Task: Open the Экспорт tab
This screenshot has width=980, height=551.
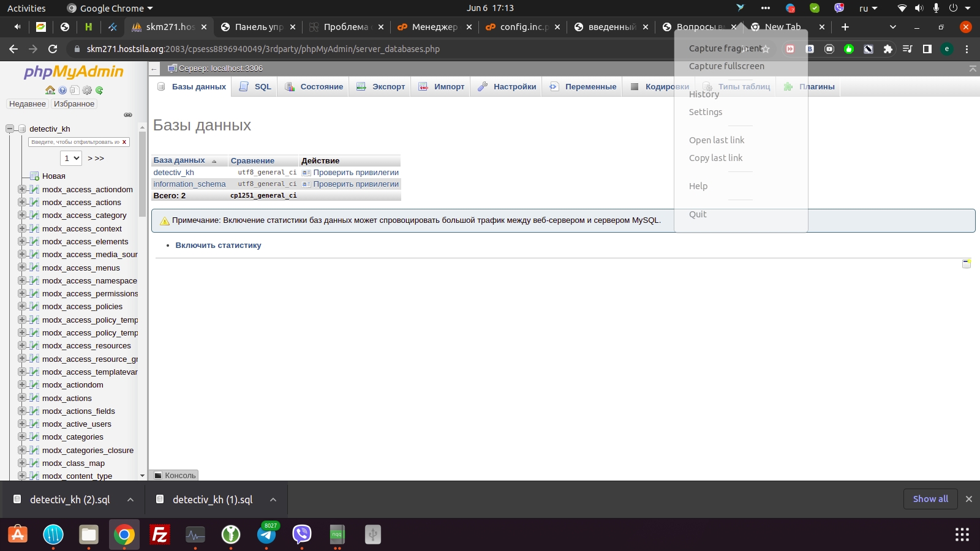Action: click(x=381, y=87)
